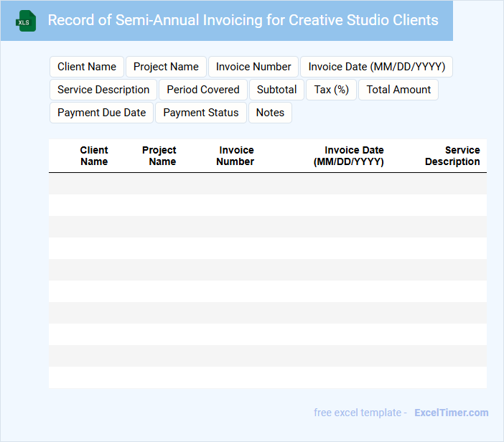This screenshot has height=442, width=504.
Task: Choose the Invoice Date (MM/DD/YYYY) tag
Action: [376, 67]
